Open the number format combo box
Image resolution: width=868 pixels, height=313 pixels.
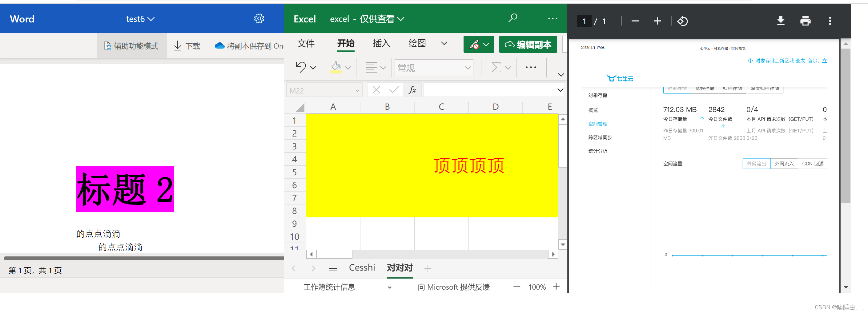point(434,68)
